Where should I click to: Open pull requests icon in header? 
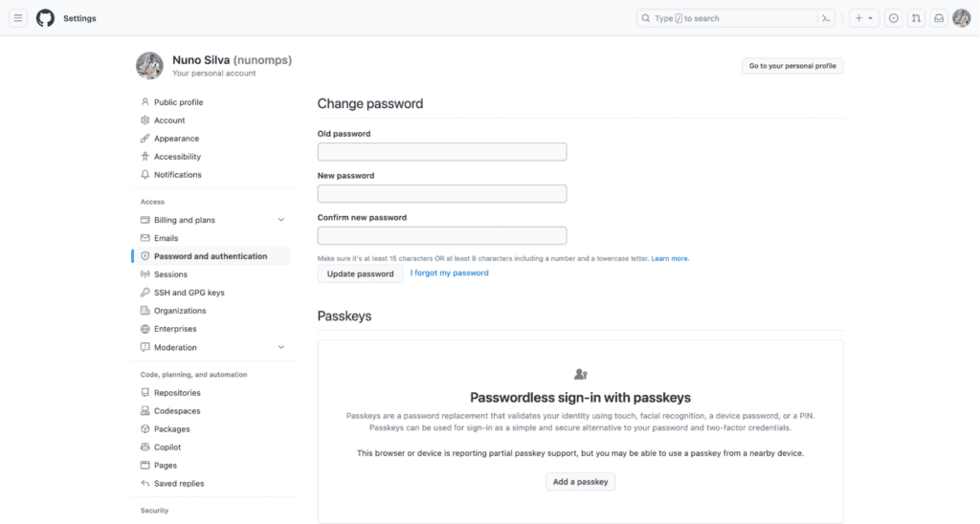coord(916,18)
